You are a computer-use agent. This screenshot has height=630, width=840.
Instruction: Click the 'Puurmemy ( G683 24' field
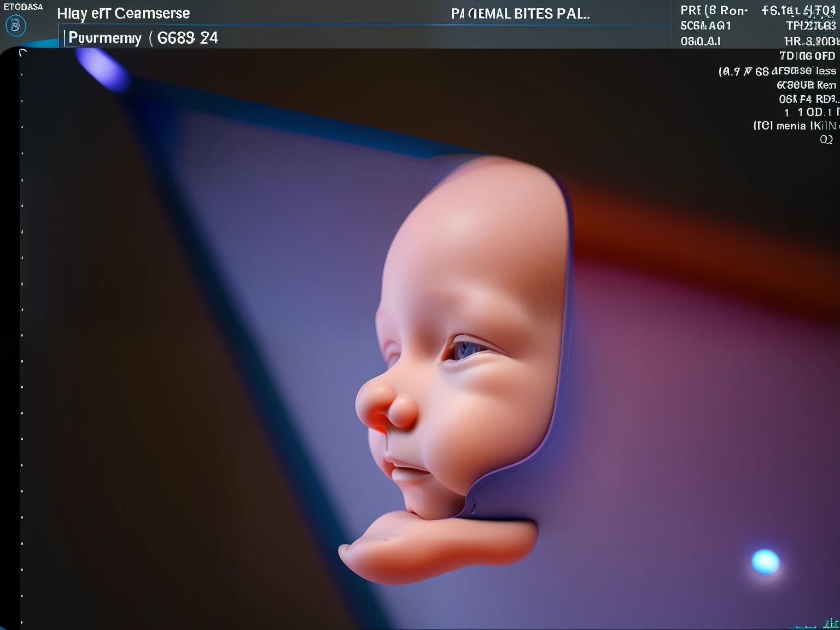pyautogui.click(x=143, y=38)
